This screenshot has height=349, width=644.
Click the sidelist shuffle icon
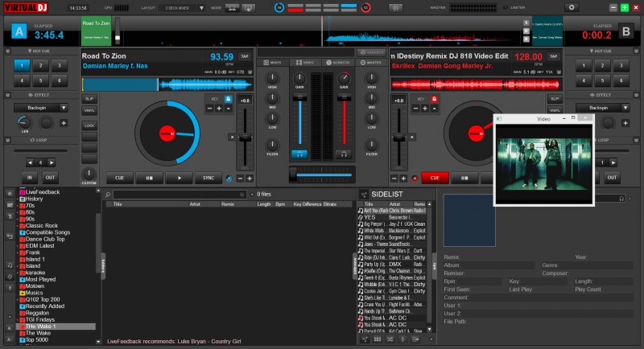390,339
